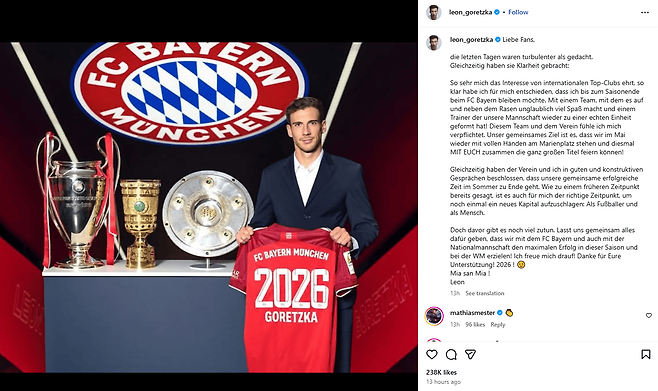Click the 13 hours ago timestamp
Viewport: 658px width, 391px height.
(x=443, y=382)
